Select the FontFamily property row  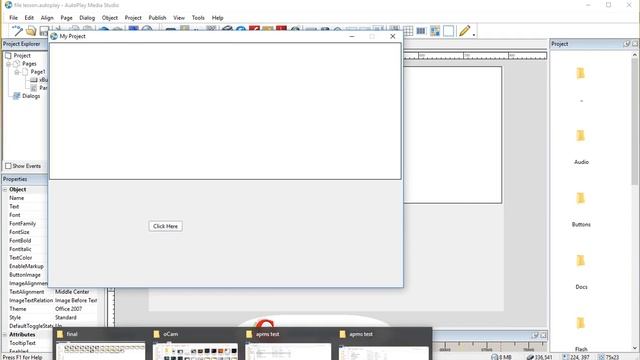[25, 224]
